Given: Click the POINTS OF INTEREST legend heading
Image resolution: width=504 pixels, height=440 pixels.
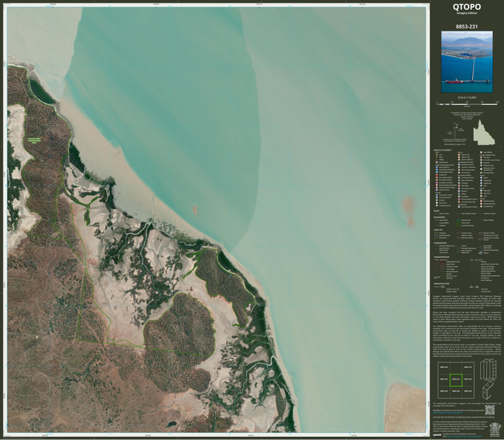Looking at the screenshot, I should tap(442, 150).
